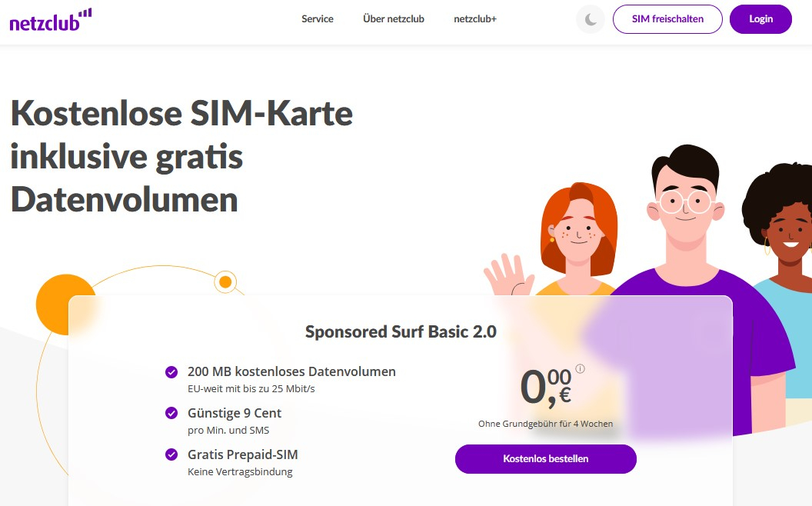Open the Über netzclub menu
Image resolution: width=812 pixels, height=506 pixels.
[x=394, y=19]
